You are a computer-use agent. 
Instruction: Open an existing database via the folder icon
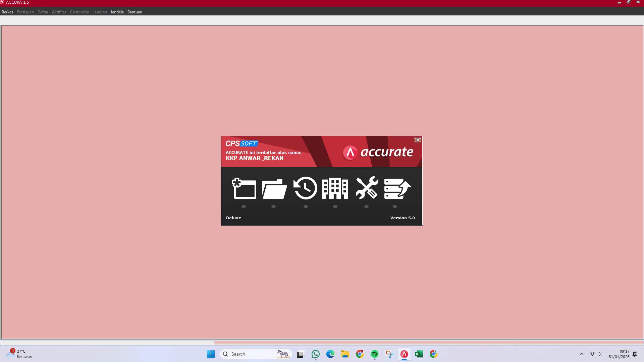click(274, 188)
